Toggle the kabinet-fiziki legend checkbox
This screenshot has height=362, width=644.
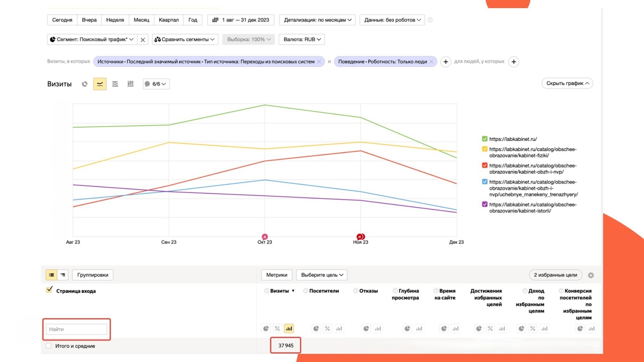pos(485,149)
